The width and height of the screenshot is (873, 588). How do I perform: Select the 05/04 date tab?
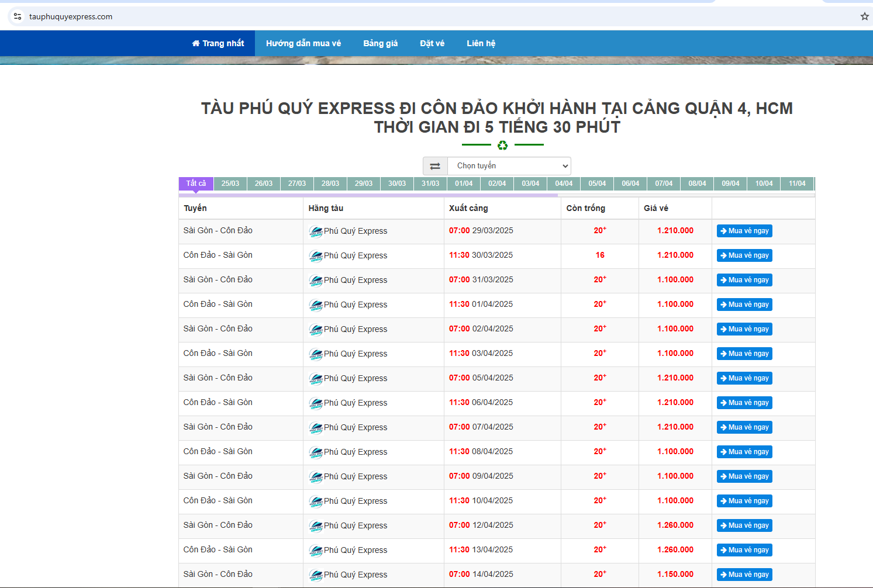coord(597,184)
